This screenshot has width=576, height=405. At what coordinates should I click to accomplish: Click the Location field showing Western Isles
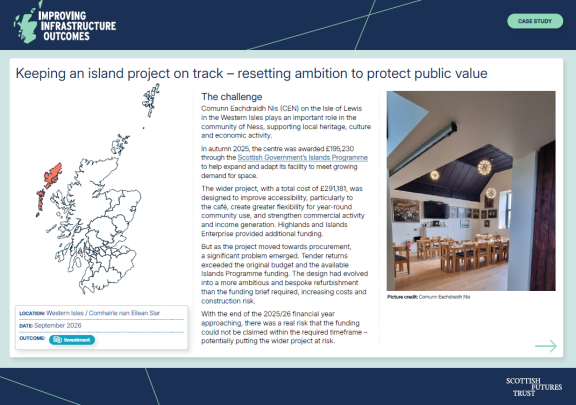(x=101, y=313)
